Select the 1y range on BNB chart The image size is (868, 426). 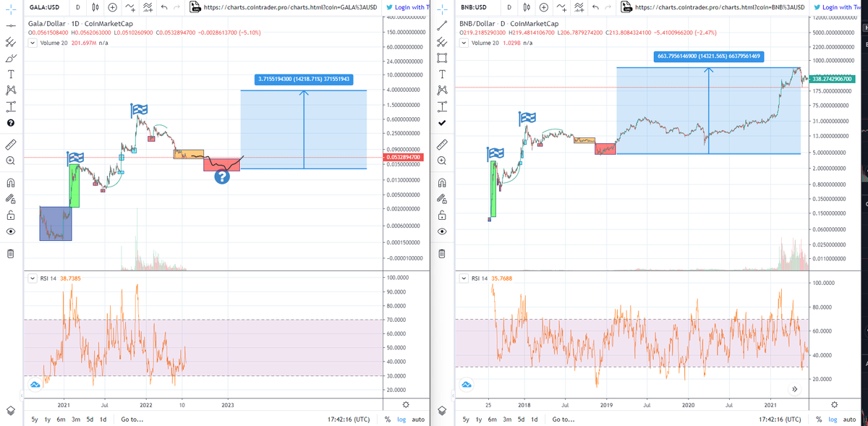coord(480,419)
